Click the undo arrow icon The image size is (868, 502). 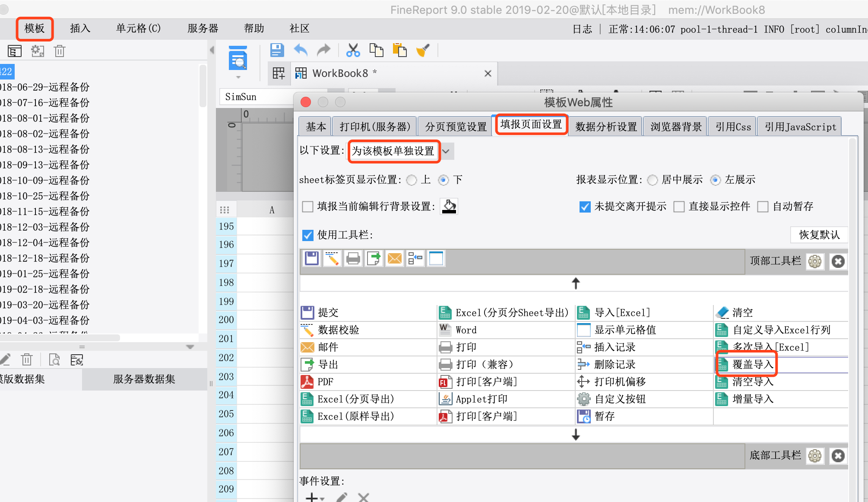(301, 50)
